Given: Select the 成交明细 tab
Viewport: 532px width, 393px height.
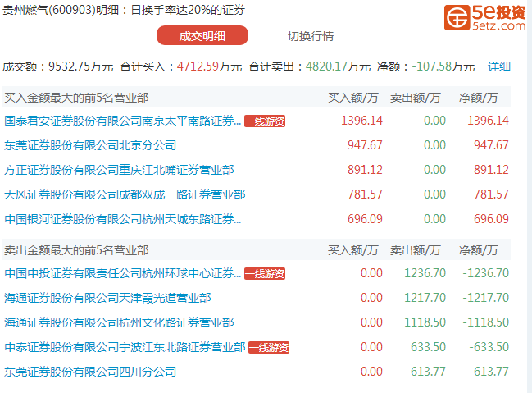Looking at the screenshot, I should 202,35.
